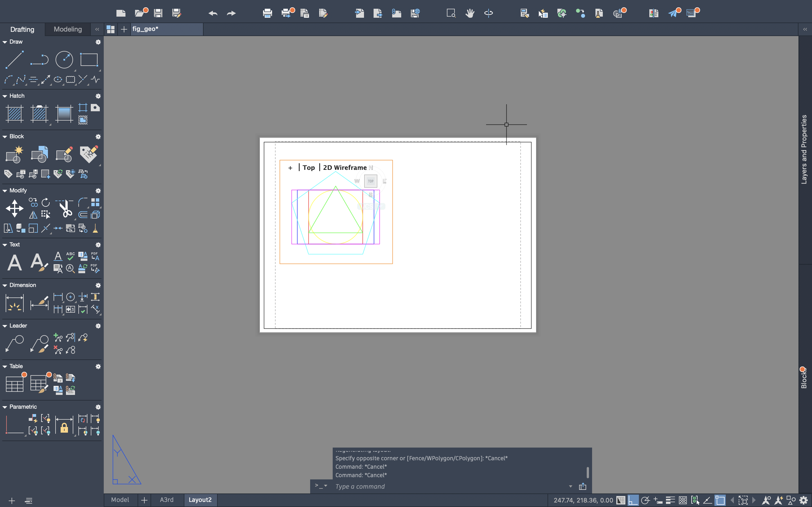Click the Trim scissors tool

coord(65,208)
